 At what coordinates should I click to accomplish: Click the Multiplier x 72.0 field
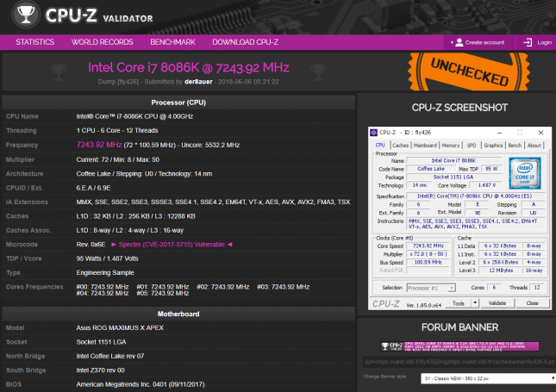tap(428, 254)
